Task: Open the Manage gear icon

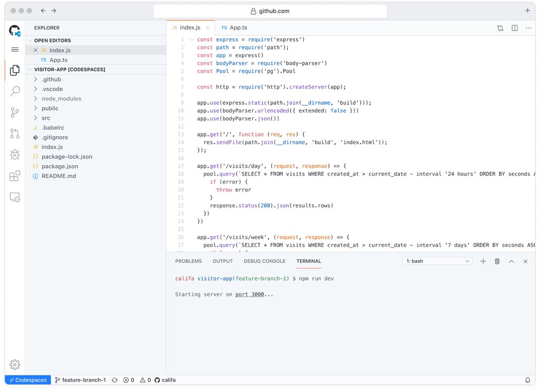Action: (15, 365)
